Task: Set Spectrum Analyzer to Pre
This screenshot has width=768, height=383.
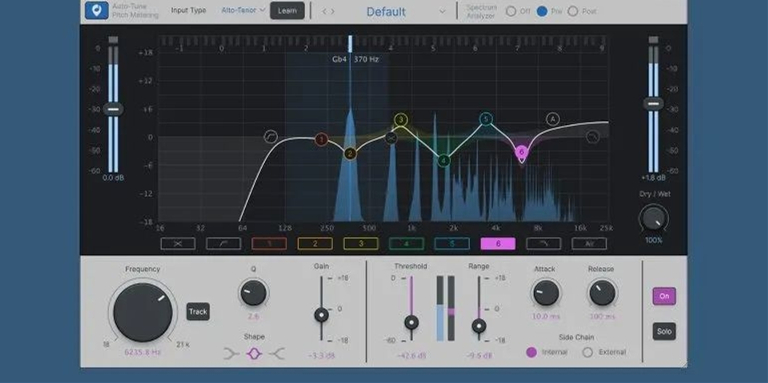Action: tap(542, 11)
